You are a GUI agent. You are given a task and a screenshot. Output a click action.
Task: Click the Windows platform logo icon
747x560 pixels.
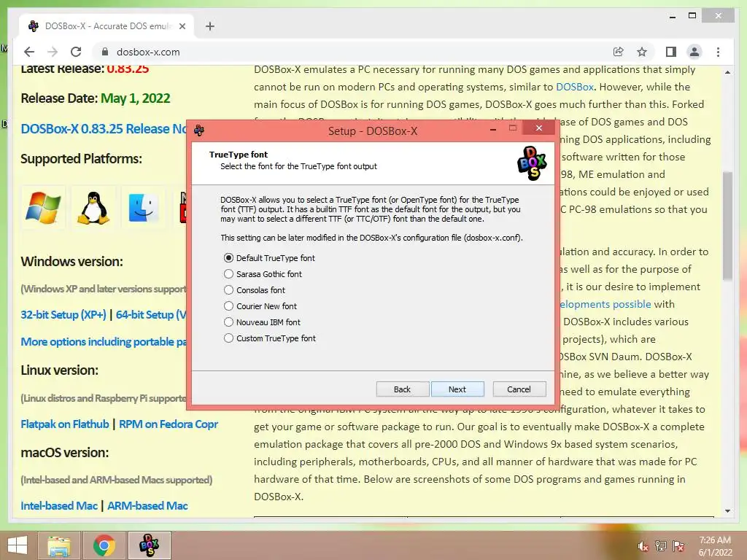[x=43, y=208]
